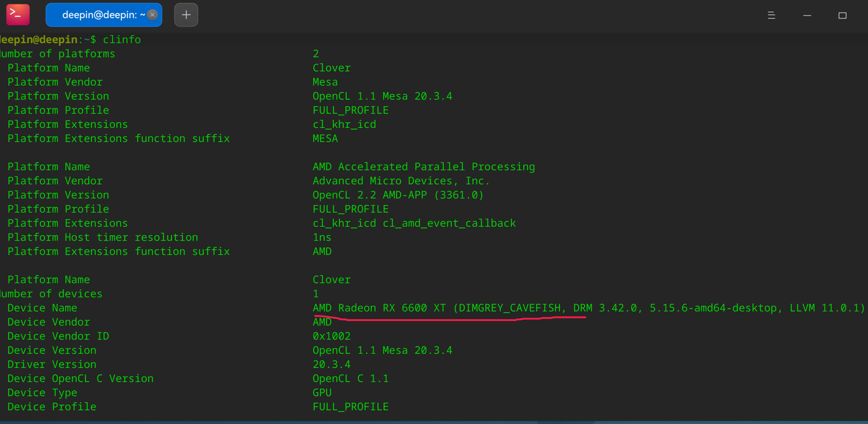This screenshot has height=424, width=868.
Task: Click the AMD Radeon RX 6600 XT text
Action: click(x=379, y=308)
